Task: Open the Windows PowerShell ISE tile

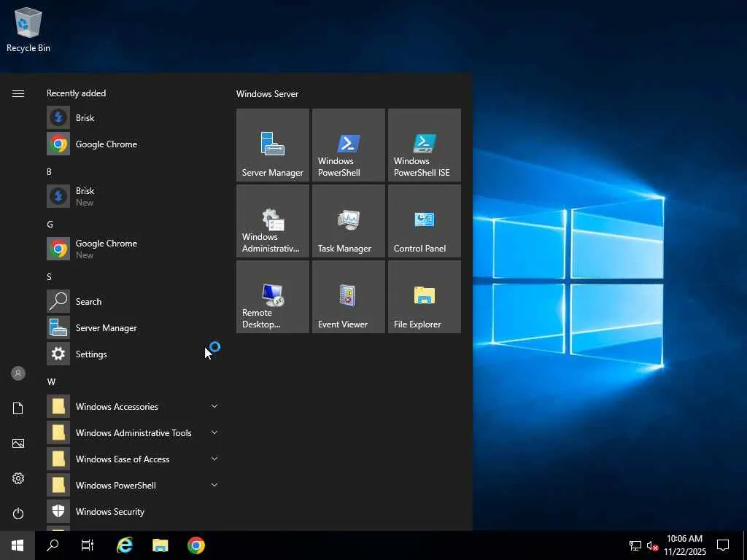Action: click(425, 145)
